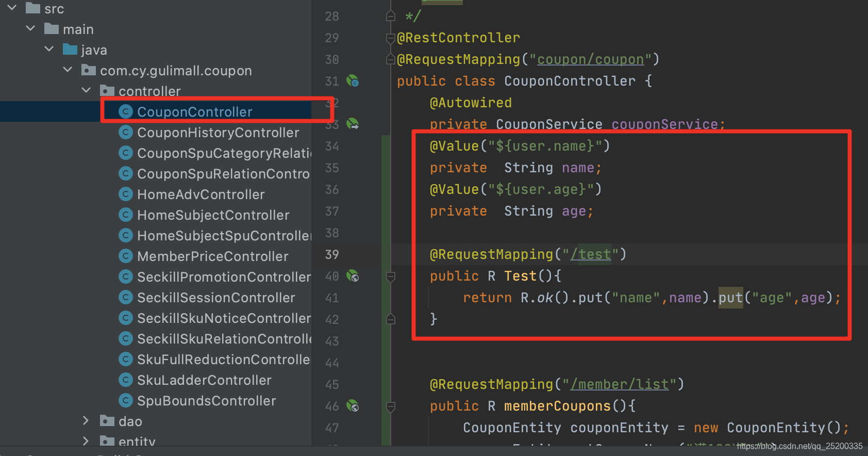Open HomeSubjectController file

[x=213, y=215]
